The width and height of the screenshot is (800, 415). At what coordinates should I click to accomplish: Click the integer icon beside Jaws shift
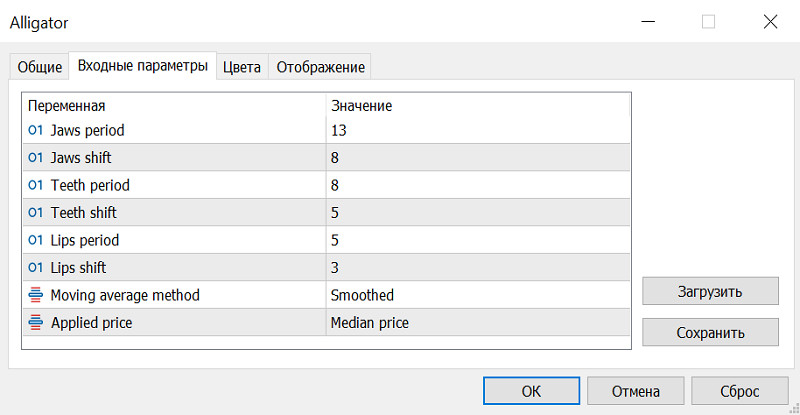(x=35, y=158)
